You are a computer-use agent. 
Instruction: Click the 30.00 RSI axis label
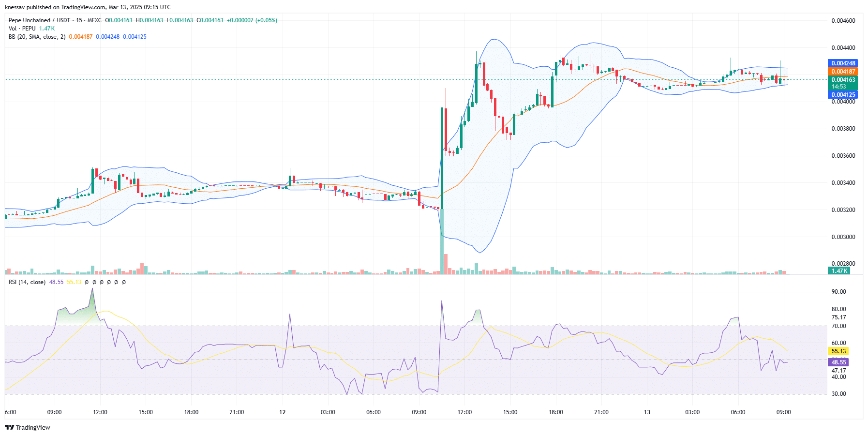pos(839,394)
